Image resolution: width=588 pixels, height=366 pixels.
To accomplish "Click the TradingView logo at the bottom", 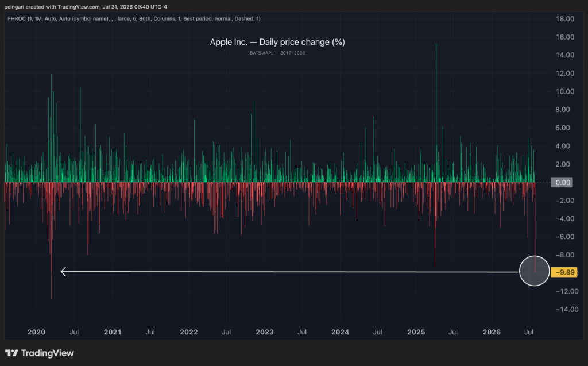I will (x=40, y=353).
